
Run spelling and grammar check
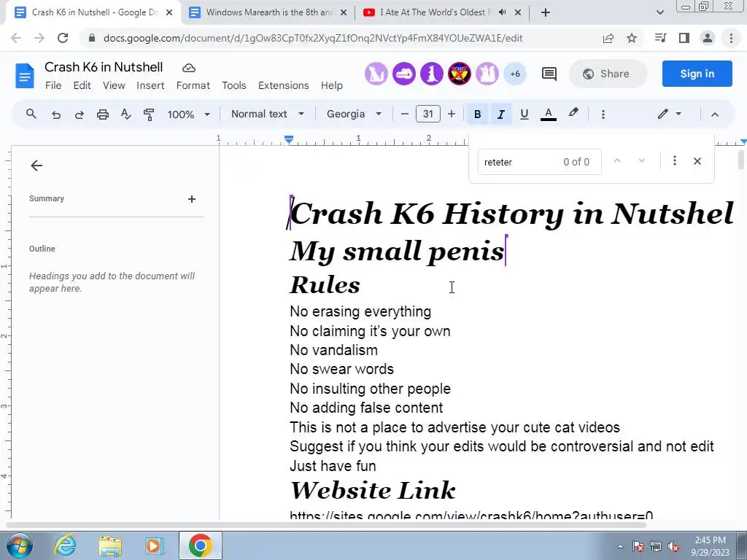[125, 114]
